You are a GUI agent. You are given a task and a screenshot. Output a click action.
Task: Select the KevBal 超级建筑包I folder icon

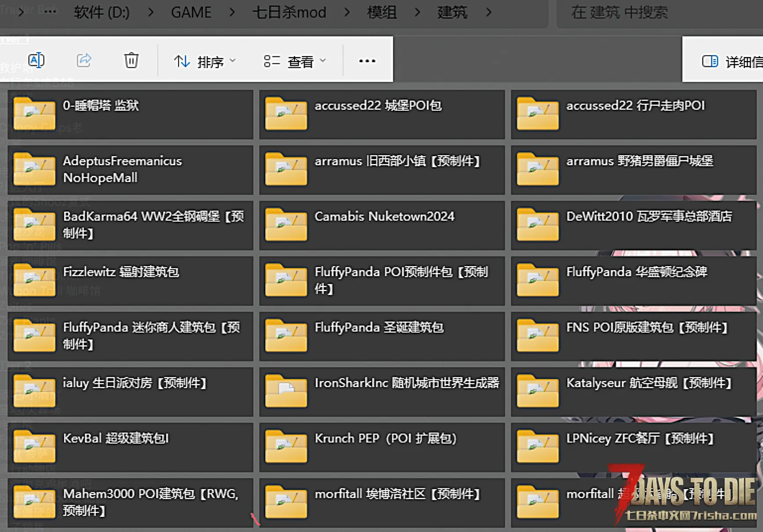34,446
